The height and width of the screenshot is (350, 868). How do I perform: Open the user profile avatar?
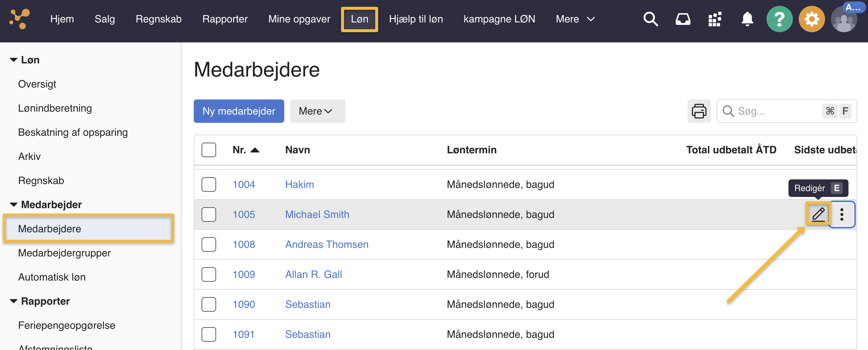[844, 19]
